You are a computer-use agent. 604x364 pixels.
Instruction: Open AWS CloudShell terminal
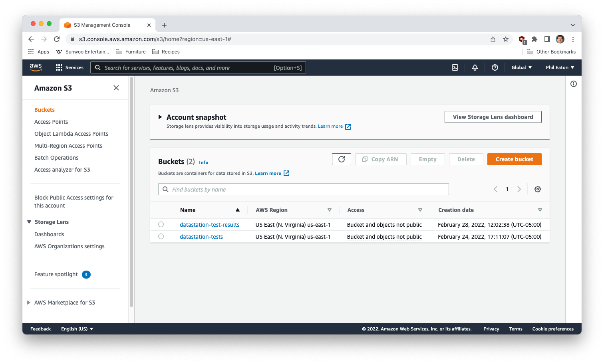[455, 67]
